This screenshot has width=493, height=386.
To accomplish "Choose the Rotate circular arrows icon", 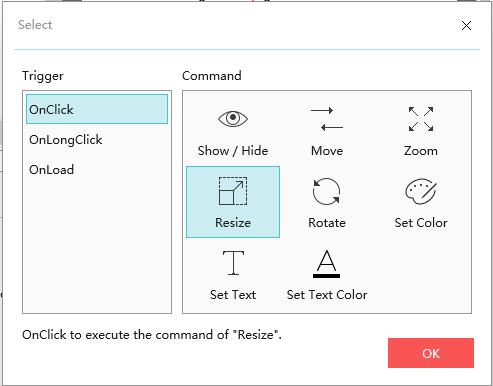I will 326,191.
